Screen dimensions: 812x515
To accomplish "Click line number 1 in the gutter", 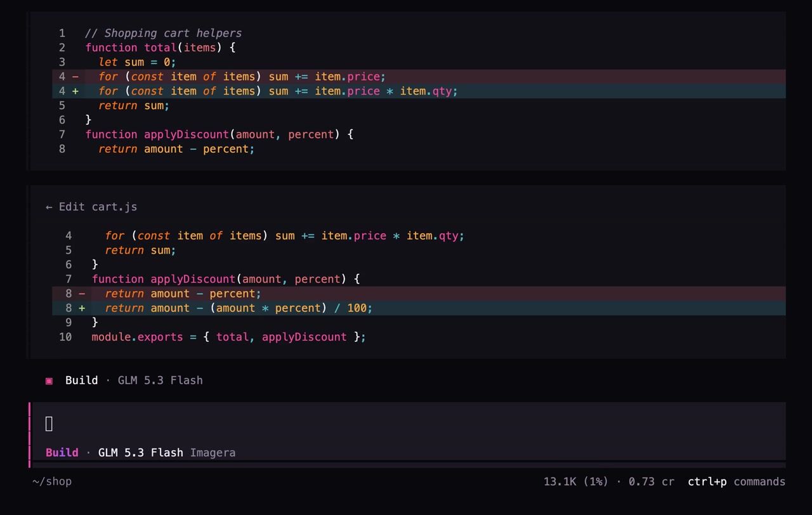I will 62,33.
